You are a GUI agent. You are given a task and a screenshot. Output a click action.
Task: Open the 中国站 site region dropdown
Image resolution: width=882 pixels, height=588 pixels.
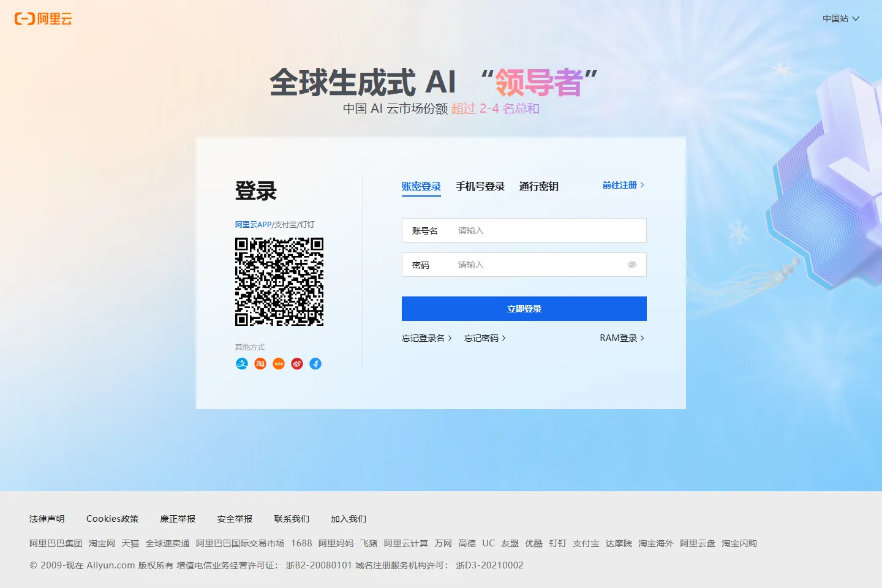pos(841,18)
